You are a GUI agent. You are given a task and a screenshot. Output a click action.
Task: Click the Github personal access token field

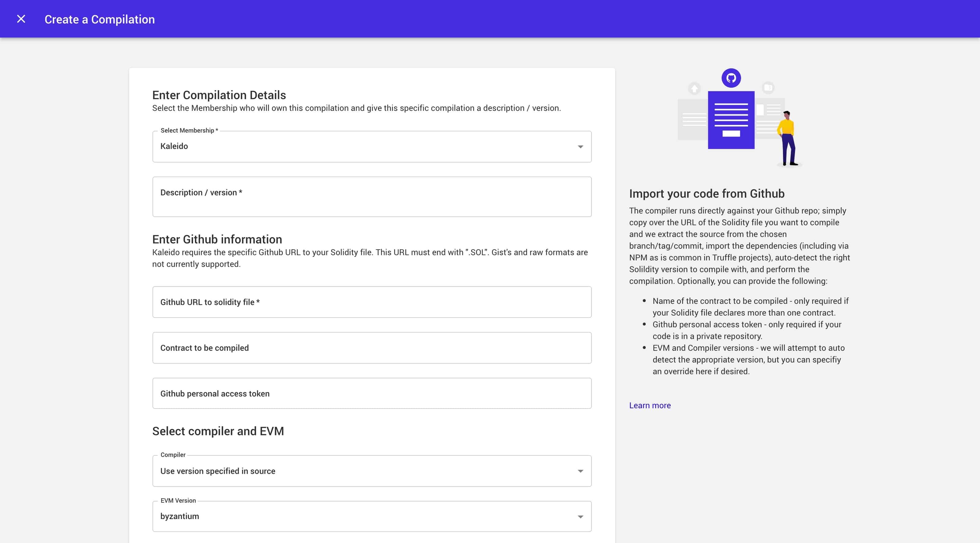(372, 394)
